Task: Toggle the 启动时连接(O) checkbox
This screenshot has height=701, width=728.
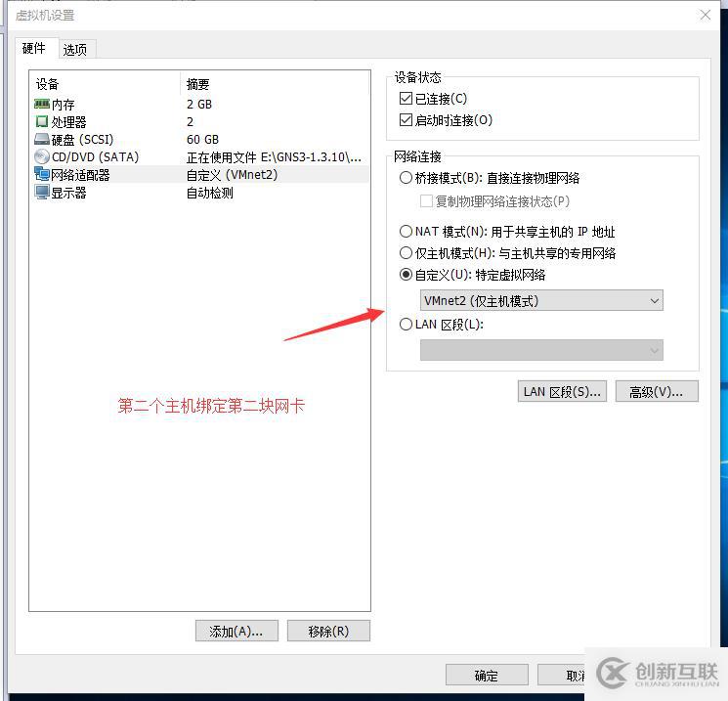Action: [x=406, y=120]
